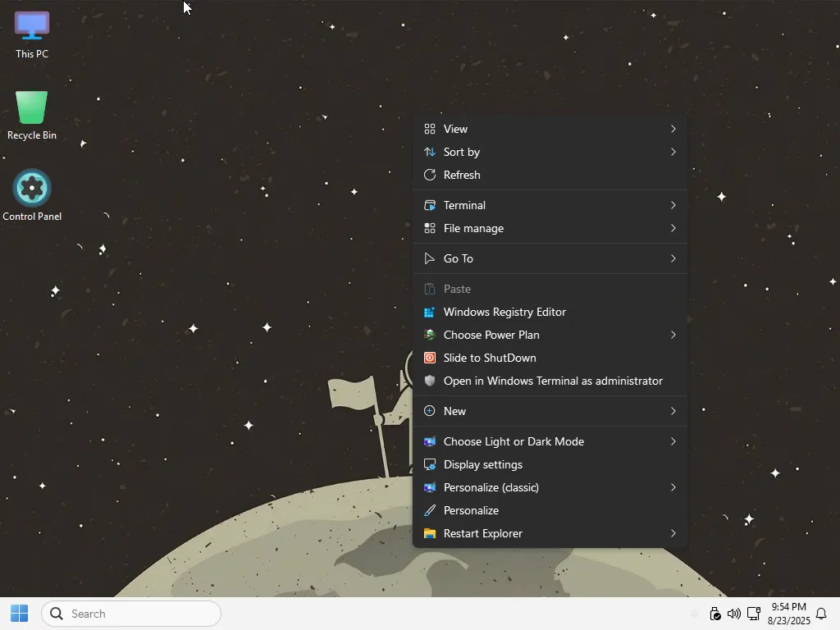This screenshot has height=630, width=840.
Task: Expand the View submenu chevron
Action: pyautogui.click(x=673, y=129)
